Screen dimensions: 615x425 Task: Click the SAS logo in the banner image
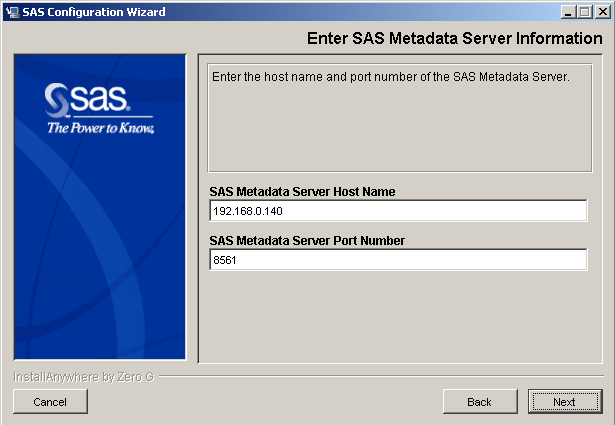click(99, 108)
